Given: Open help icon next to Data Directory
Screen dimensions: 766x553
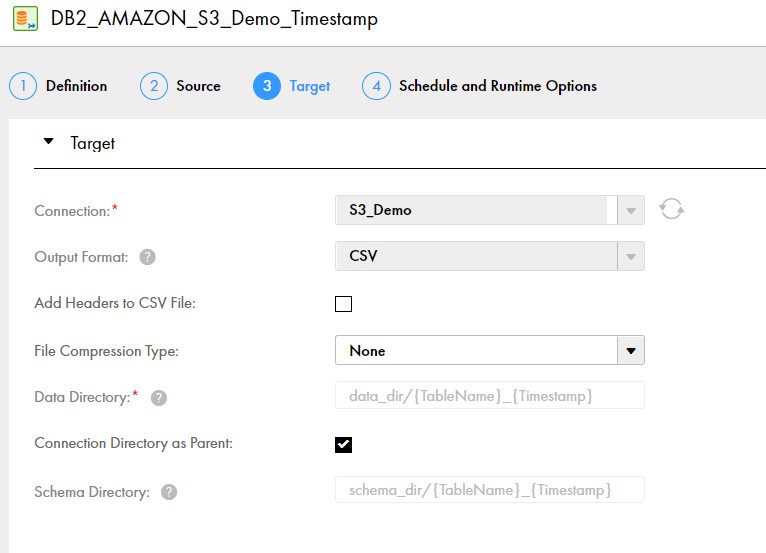Looking at the screenshot, I should click(x=159, y=398).
